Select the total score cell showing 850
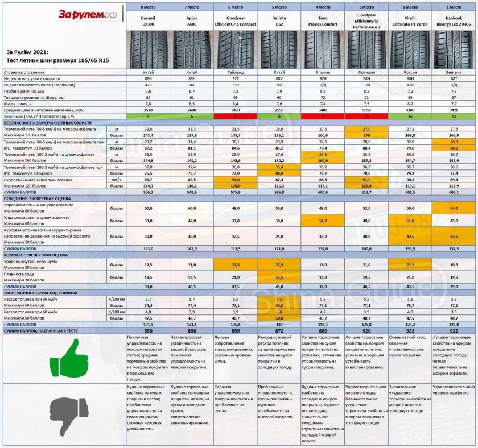 (x=147, y=330)
